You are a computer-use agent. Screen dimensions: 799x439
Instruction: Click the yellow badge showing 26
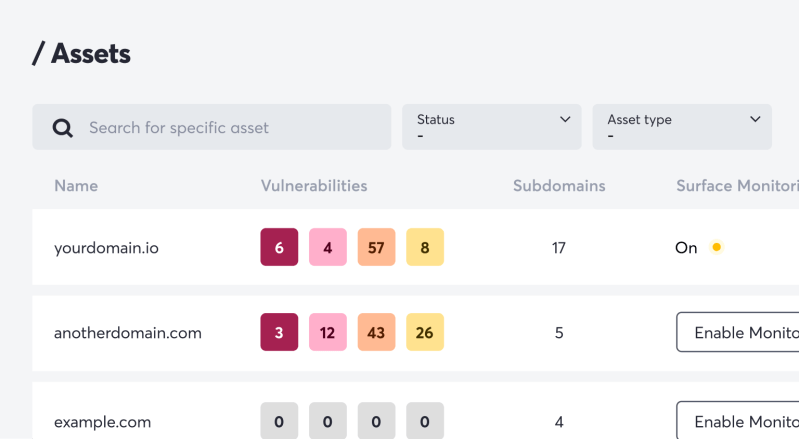(x=425, y=332)
